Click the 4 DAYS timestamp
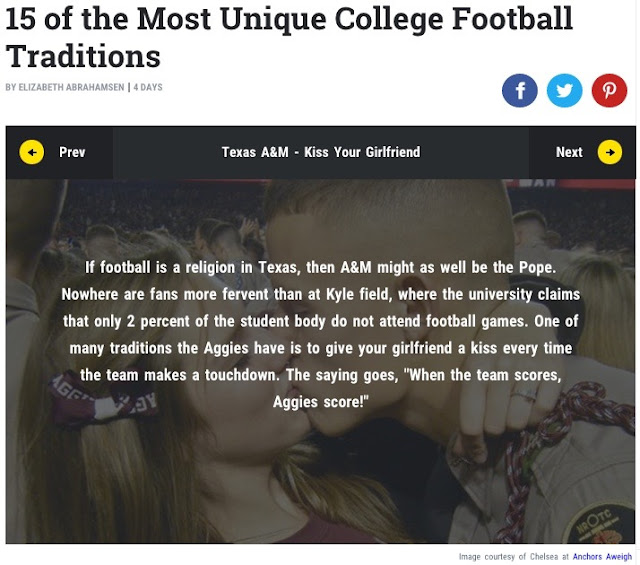Viewport: 640px width, 565px height. point(146,88)
